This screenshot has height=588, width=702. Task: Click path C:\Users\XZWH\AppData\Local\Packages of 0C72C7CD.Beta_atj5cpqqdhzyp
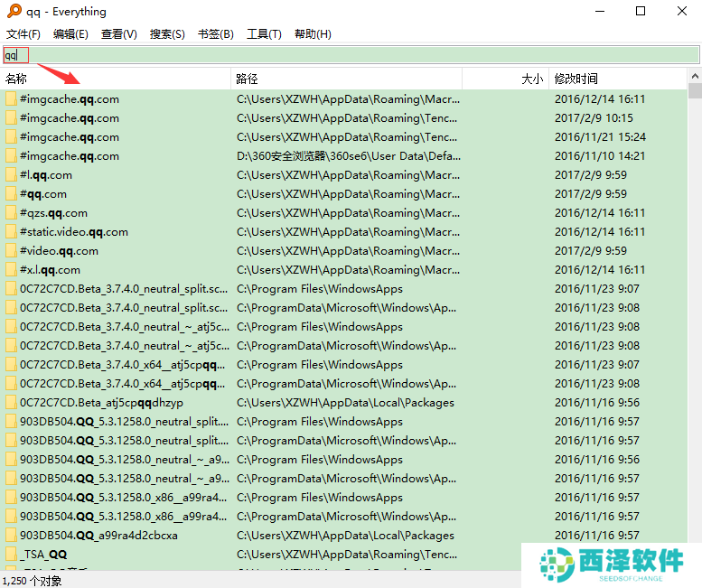coord(345,403)
